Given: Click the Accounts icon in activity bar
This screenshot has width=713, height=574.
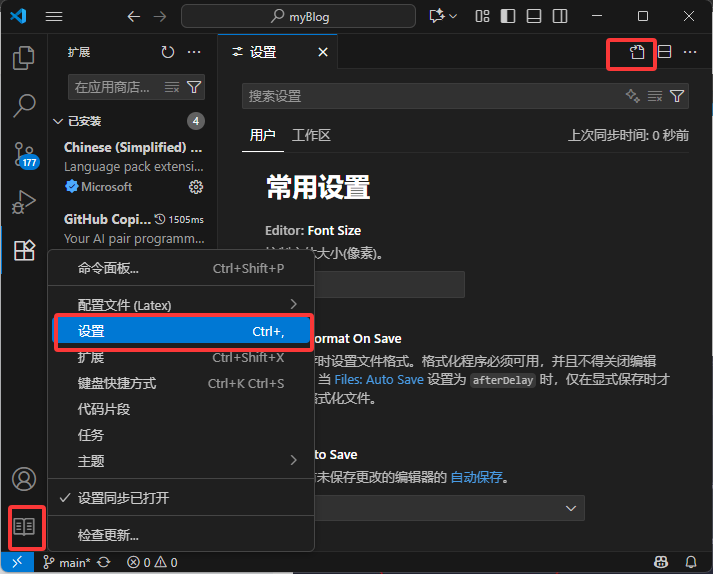Looking at the screenshot, I should pos(23,479).
